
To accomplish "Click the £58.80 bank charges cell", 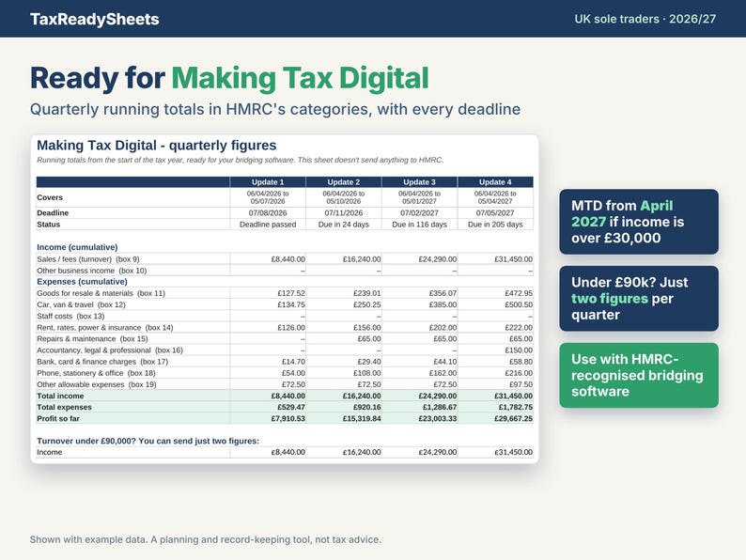I will pos(495,362).
